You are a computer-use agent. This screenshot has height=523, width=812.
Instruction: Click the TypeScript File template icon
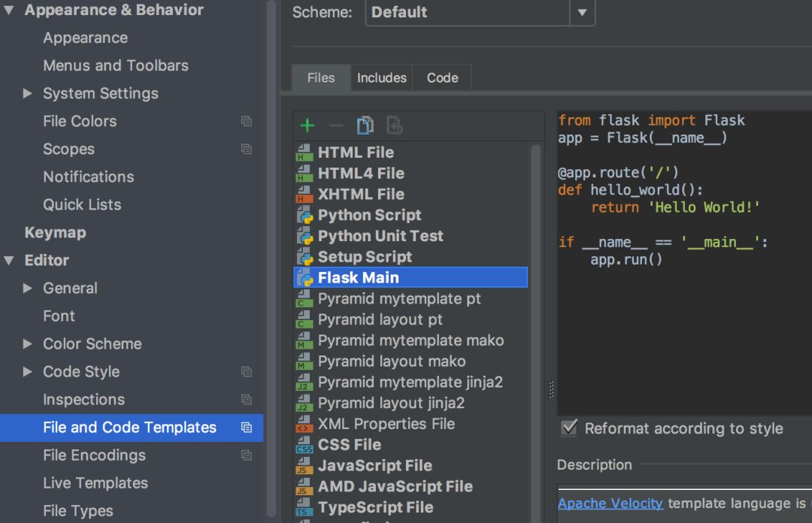[304, 508]
